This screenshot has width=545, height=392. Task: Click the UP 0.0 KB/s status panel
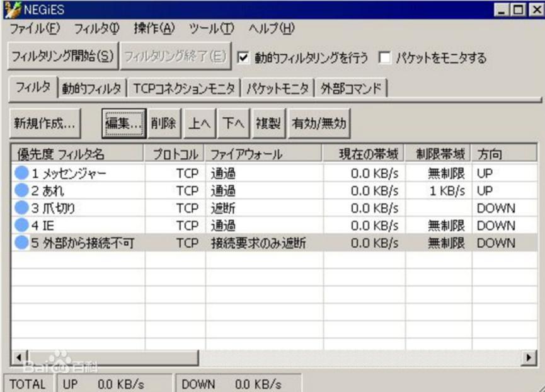click(113, 384)
